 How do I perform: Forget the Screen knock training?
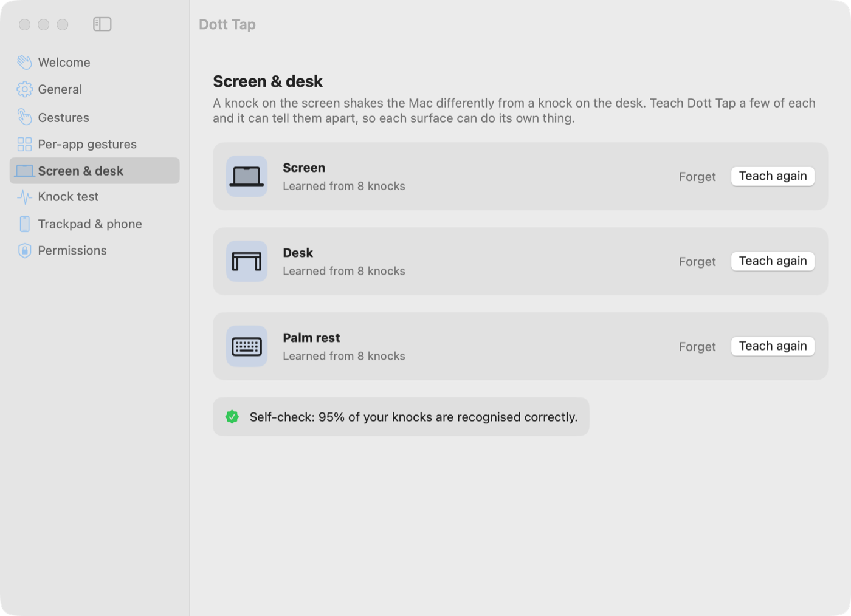697,176
